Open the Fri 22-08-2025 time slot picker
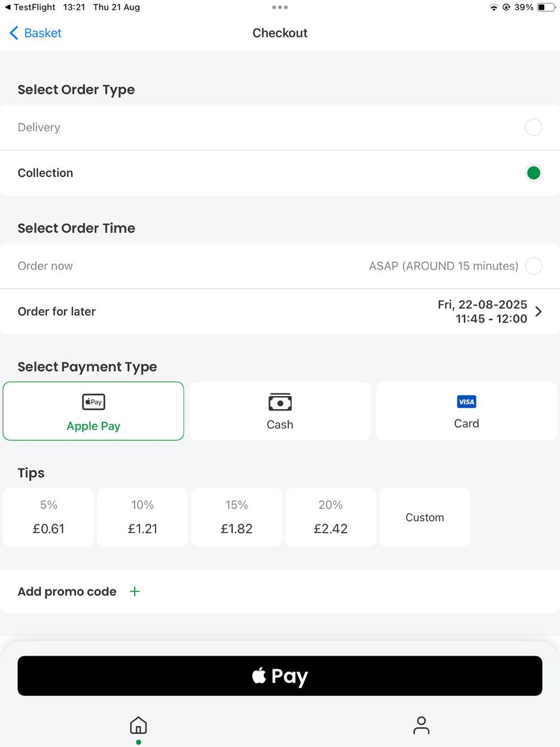 coord(483,312)
